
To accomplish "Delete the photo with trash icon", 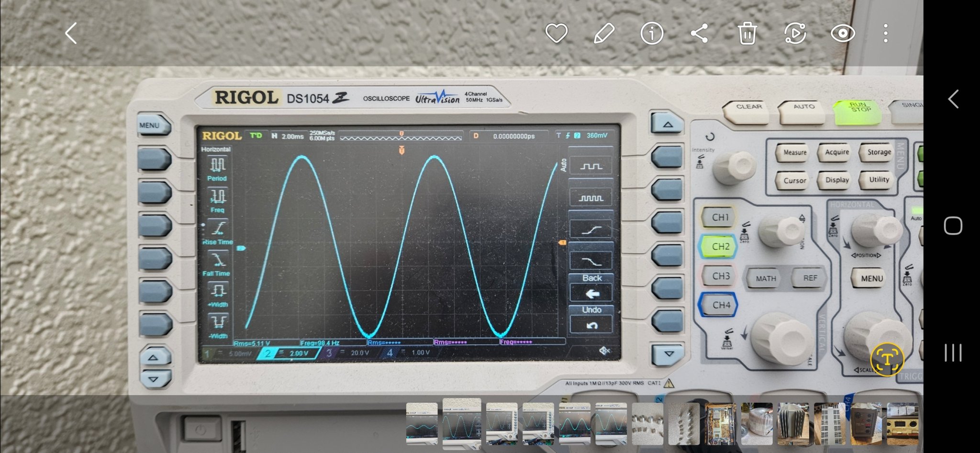I will pos(747,34).
